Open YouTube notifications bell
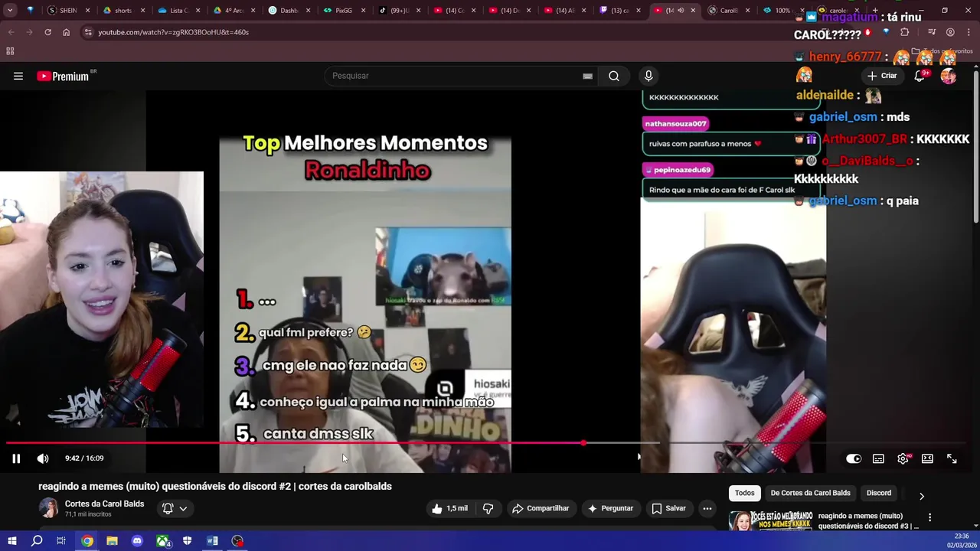The width and height of the screenshot is (980, 551). click(x=920, y=76)
